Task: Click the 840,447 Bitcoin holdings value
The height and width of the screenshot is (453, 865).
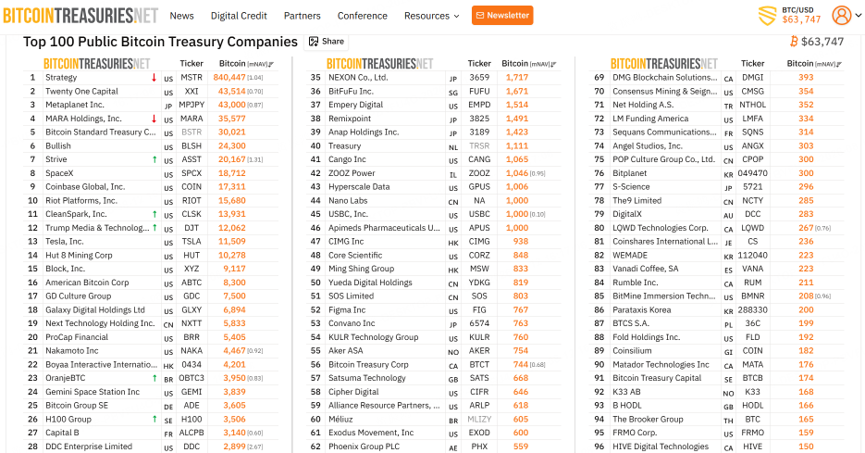Action: pyautogui.click(x=229, y=78)
